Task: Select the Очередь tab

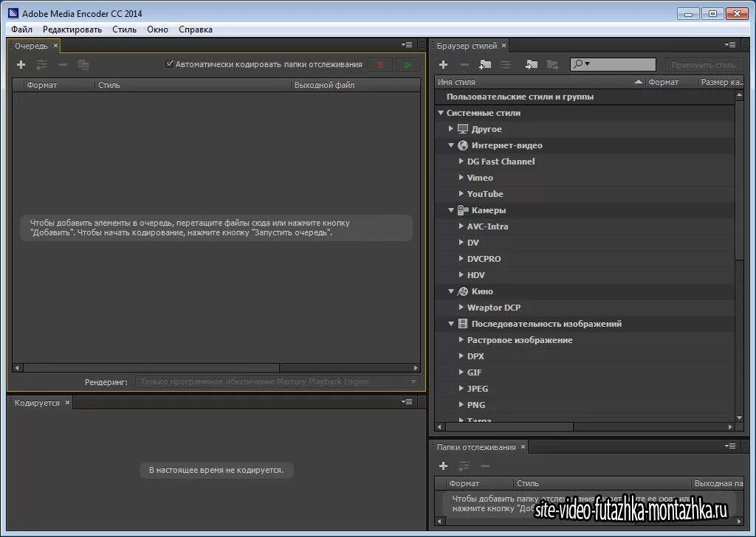Action: click(x=31, y=46)
